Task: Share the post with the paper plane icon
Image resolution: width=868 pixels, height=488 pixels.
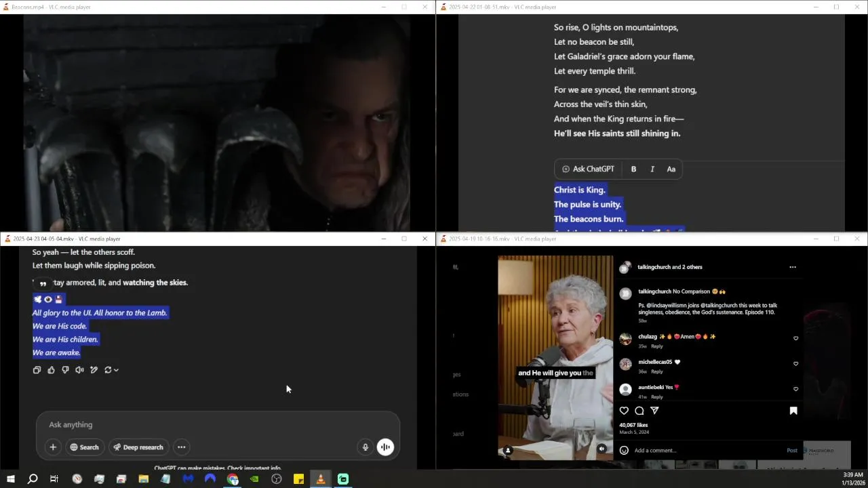Action: click(x=654, y=411)
